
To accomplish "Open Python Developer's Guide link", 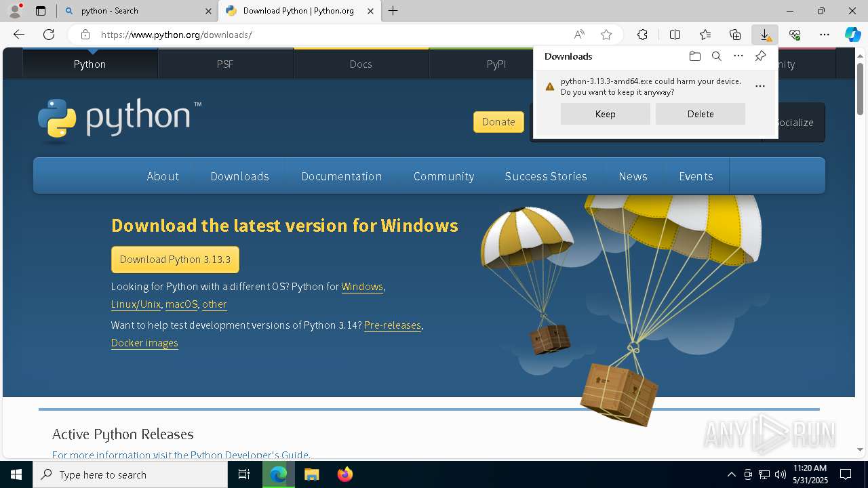I will [x=180, y=455].
